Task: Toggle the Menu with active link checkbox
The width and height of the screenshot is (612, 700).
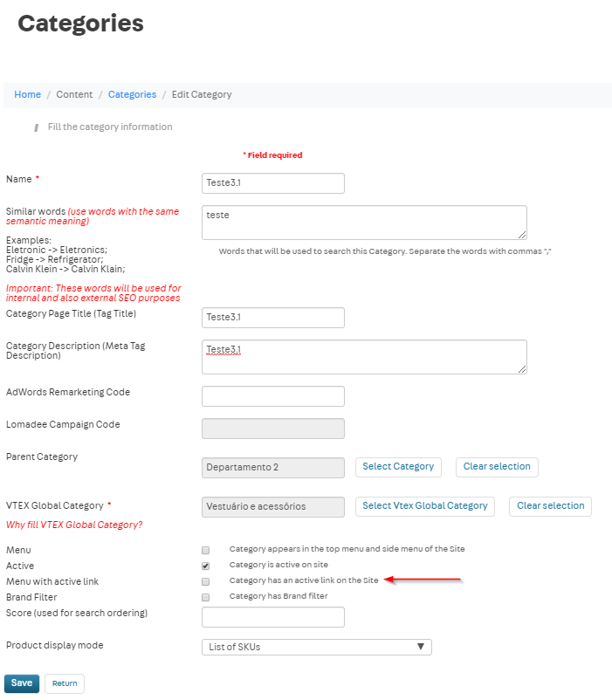Action: 206,581
